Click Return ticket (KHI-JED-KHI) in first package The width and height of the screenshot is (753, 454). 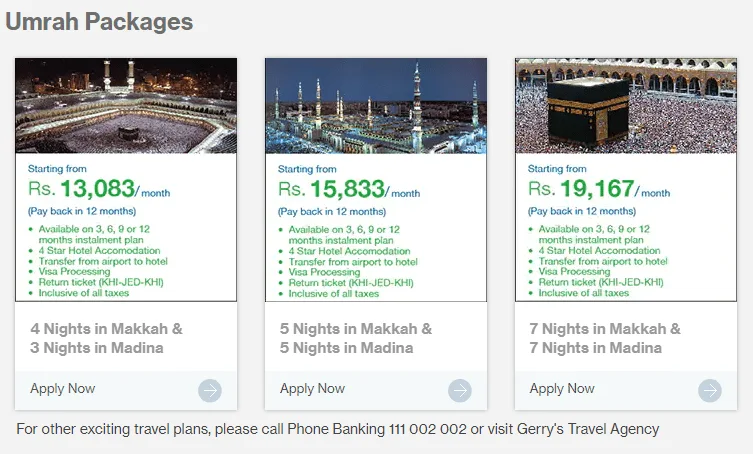(101, 282)
